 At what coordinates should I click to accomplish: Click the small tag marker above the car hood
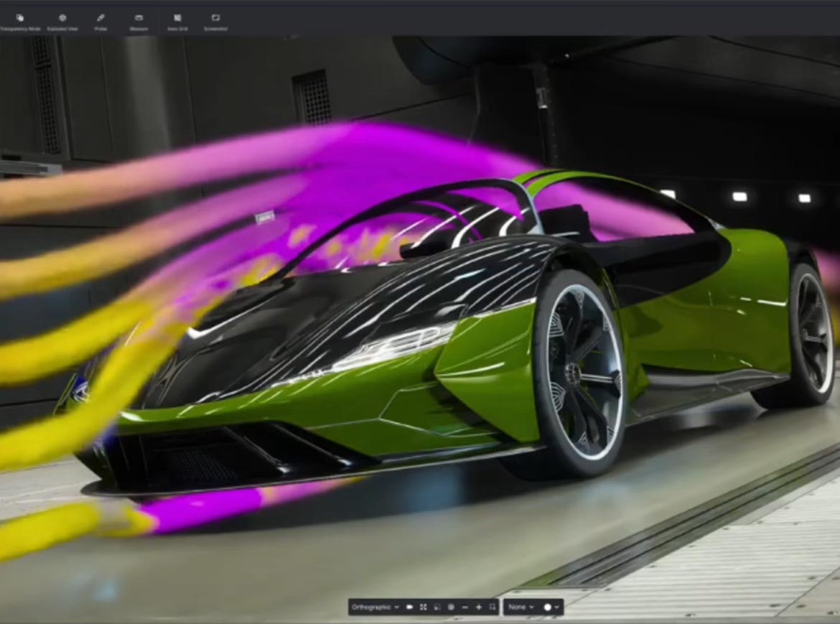click(265, 217)
